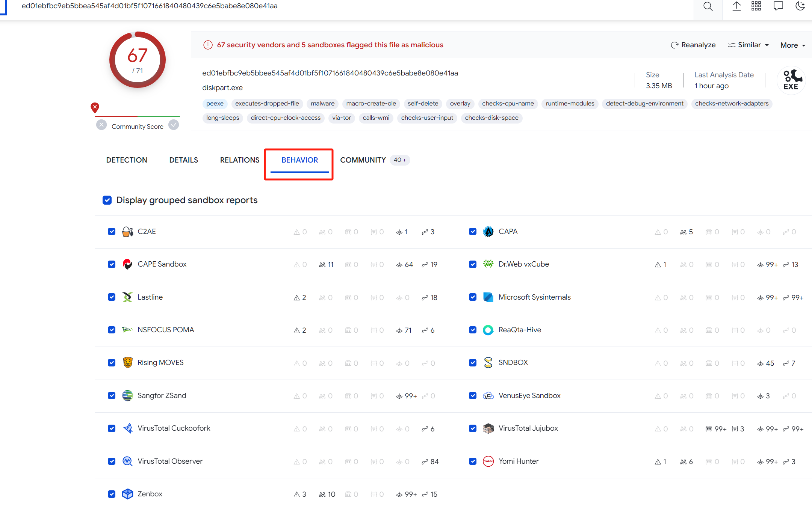
Task: Open the upload file icon
Action: tap(736, 6)
